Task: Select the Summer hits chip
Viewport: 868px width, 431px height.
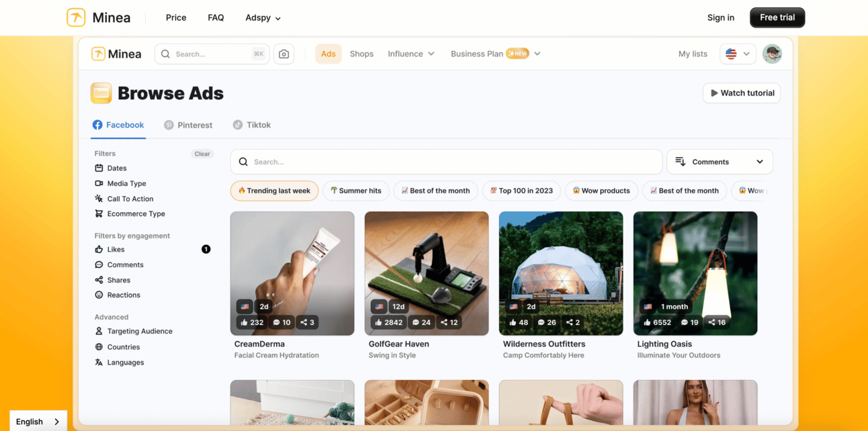Action: (x=356, y=191)
